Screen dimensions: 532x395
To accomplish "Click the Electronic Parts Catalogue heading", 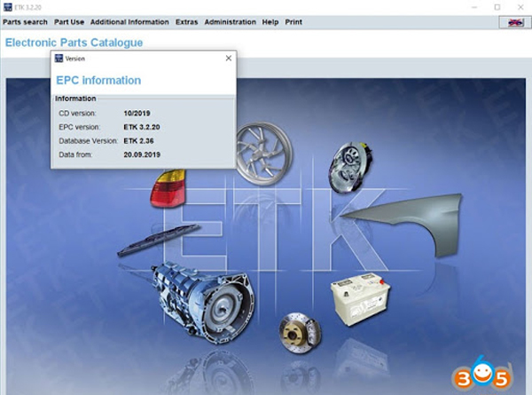I will (74, 43).
